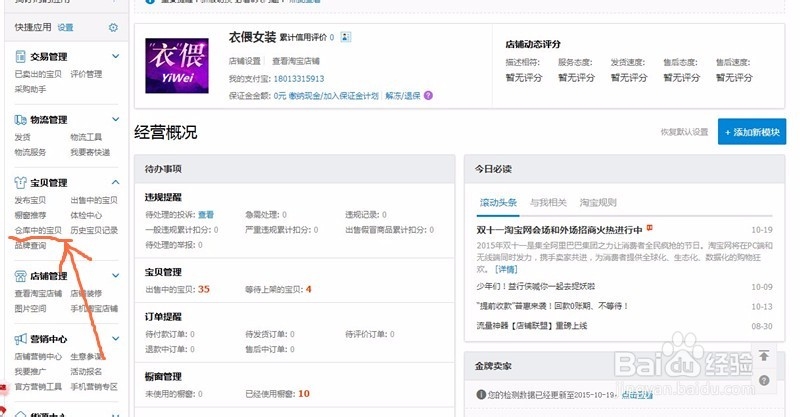Collapse the 宝贝管理 section chevron
Screen dimensions: 800x417
pos(116,182)
